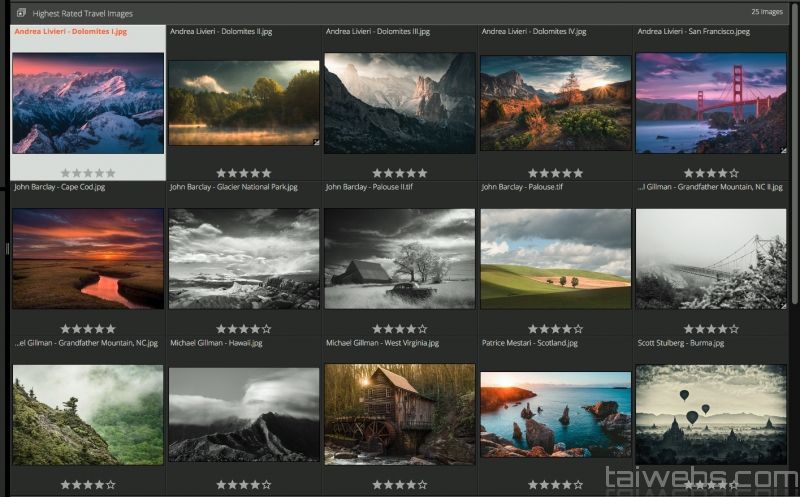This screenshot has width=800, height=497.
Task: Set fifth star on the San Francisco photo
Action: tap(733, 173)
